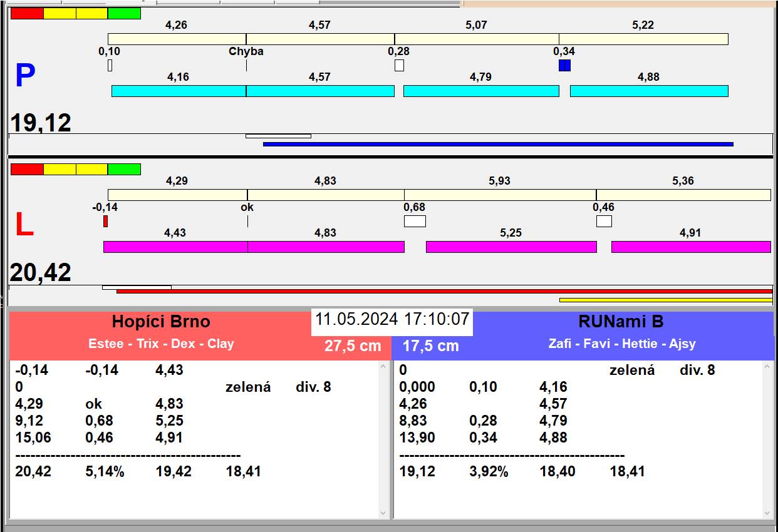Viewport: 778px width, 532px height.
Task: Click the '27,5 cm' jump height
Action: pos(353,345)
